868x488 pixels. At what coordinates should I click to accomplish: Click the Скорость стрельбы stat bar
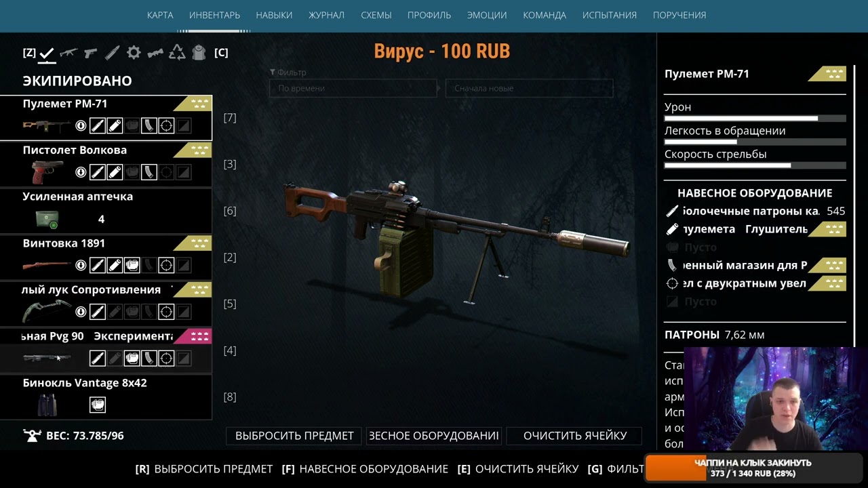(x=755, y=165)
